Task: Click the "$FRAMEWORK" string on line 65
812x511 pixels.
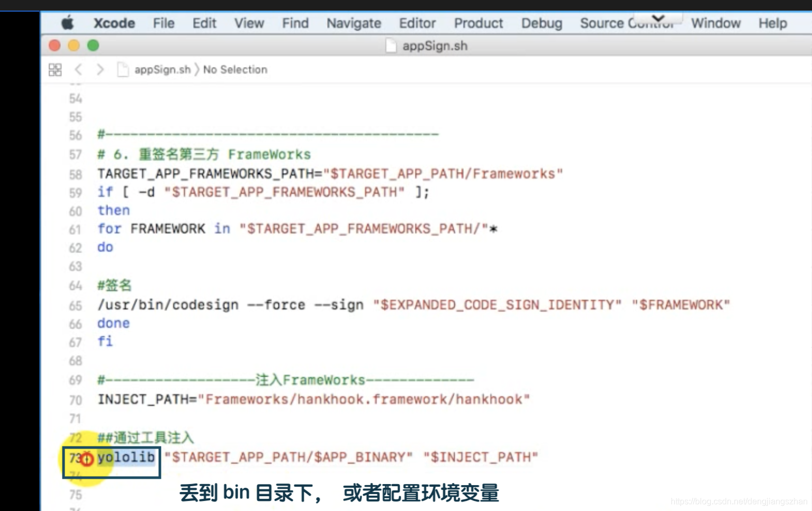Action: 681,305
